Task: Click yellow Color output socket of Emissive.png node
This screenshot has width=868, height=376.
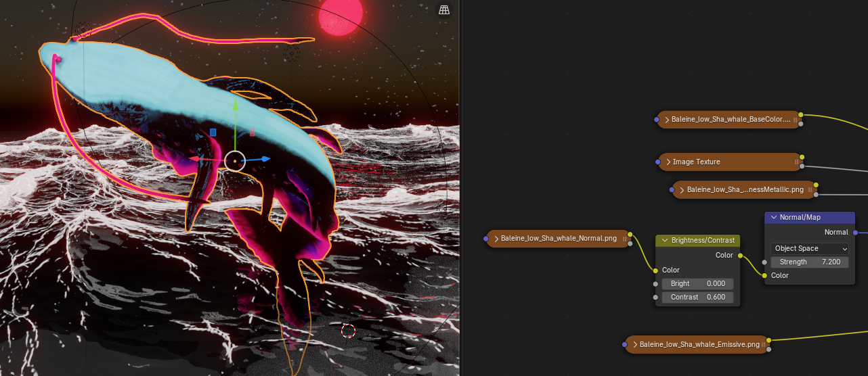Action: tap(770, 340)
